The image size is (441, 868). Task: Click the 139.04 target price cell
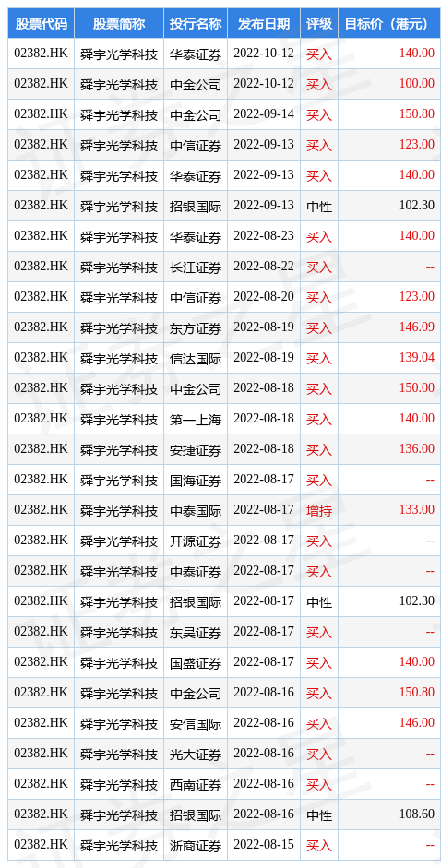tap(417, 358)
